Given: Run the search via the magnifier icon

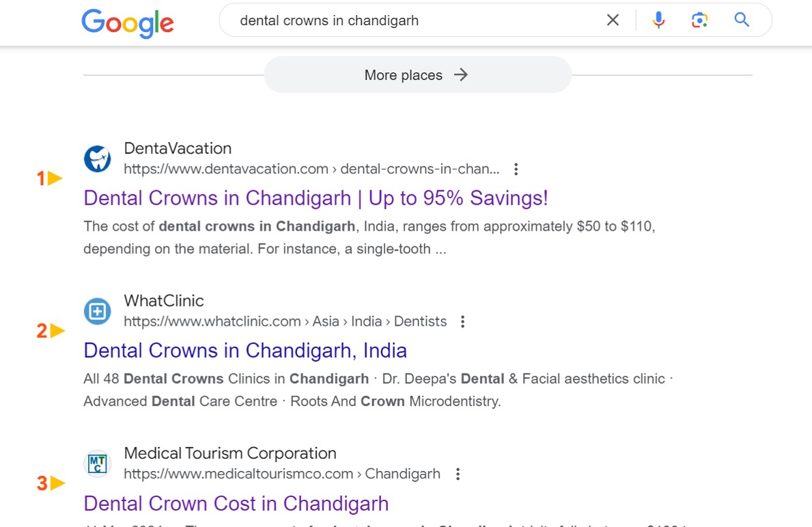Looking at the screenshot, I should point(741,20).
